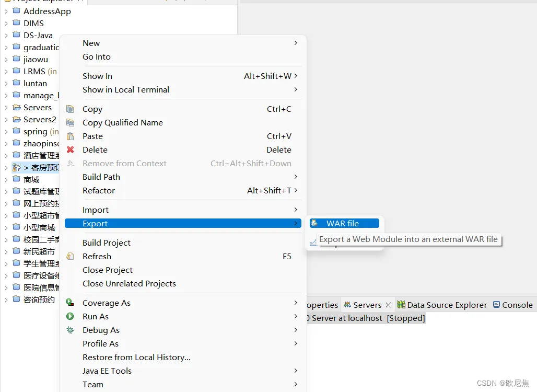Screen dimensions: 537x392
Task: Expand the Servers folder in explorer
Action: click(x=6, y=108)
